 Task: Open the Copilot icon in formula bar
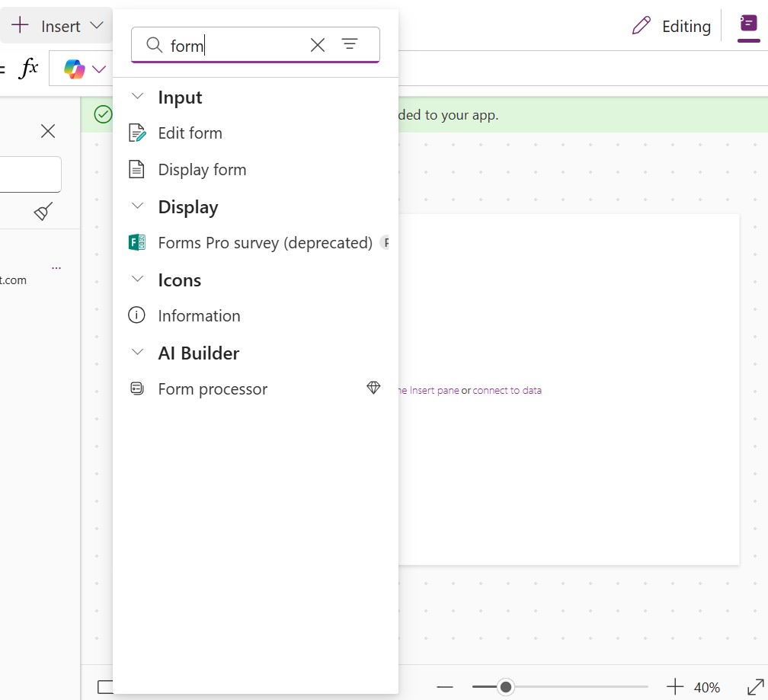tap(75, 69)
